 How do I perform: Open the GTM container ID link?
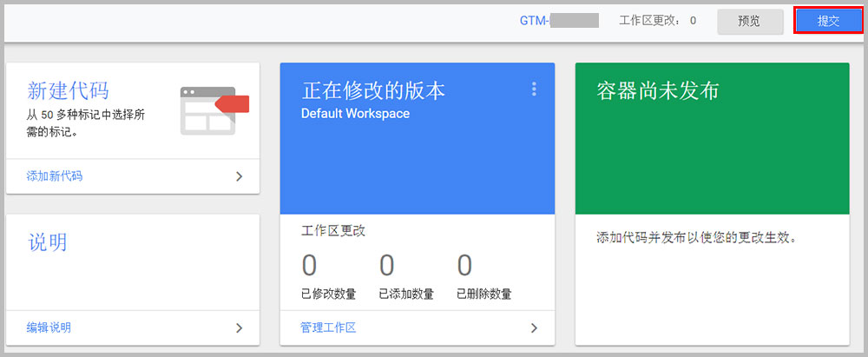pos(559,21)
